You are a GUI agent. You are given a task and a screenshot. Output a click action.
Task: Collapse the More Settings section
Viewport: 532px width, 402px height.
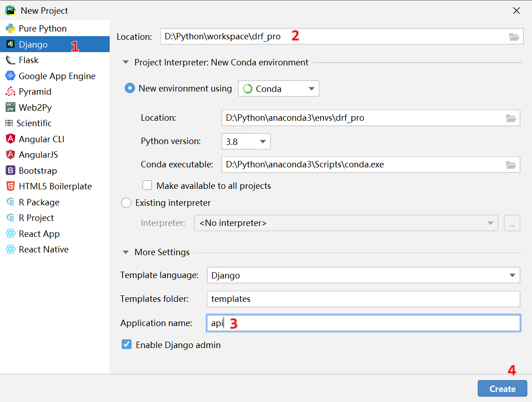126,252
